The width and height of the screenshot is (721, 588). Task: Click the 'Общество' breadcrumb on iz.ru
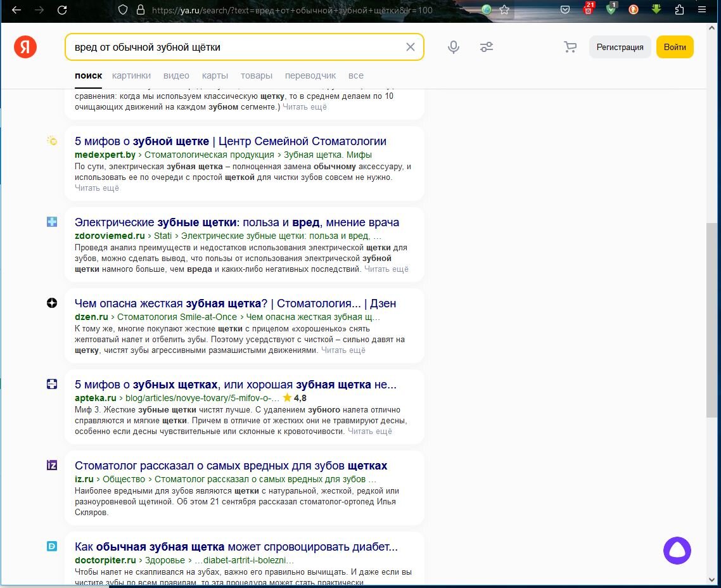click(124, 479)
